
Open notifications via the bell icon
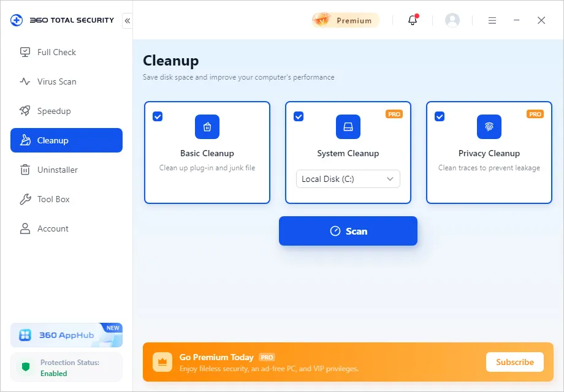pyautogui.click(x=413, y=20)
